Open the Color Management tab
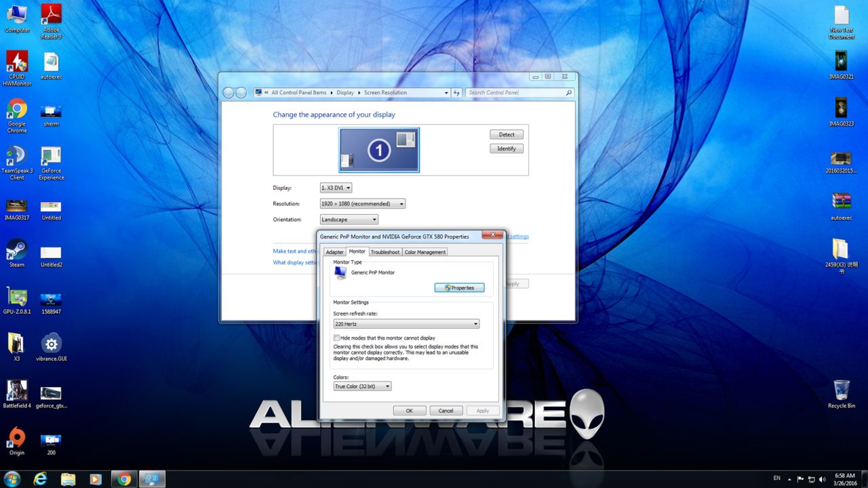Screen dimensions: 868x488 (x=425, y=252)
